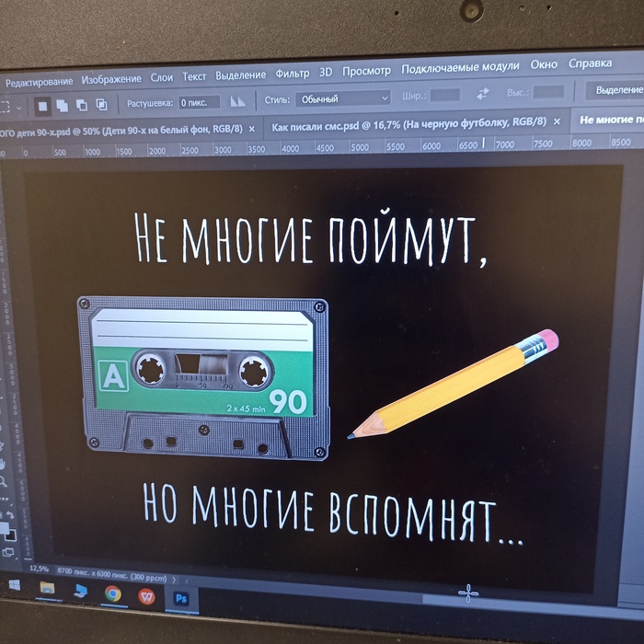The height and width of the screenshot is (644, 644).
Task: Select the Zoom magnifier tool
Action: click(4, 481)
